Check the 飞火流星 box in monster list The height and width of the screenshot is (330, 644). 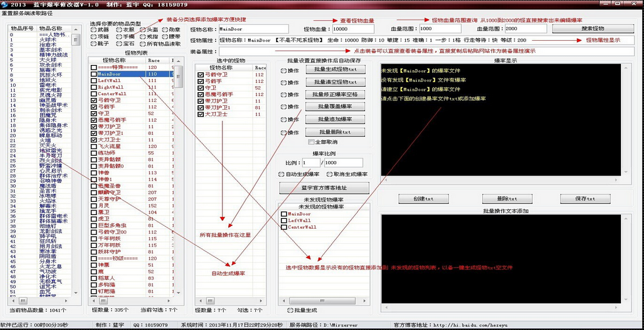click(93, 147)
